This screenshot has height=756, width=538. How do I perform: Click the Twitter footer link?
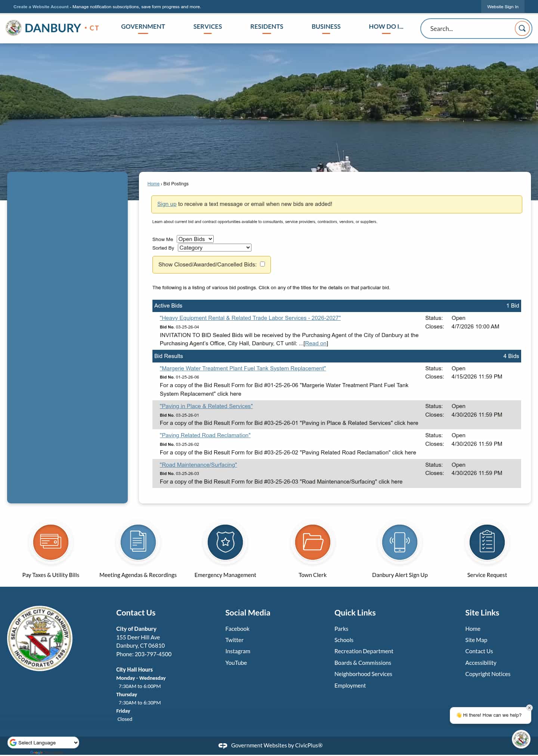tap(234, 640)
